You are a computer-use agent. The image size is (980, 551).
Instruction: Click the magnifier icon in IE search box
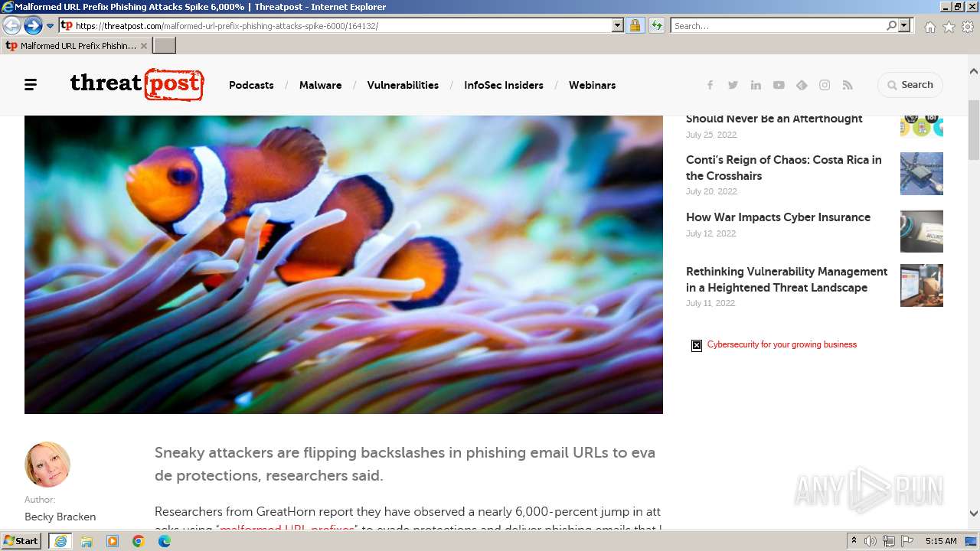point(891,25)
